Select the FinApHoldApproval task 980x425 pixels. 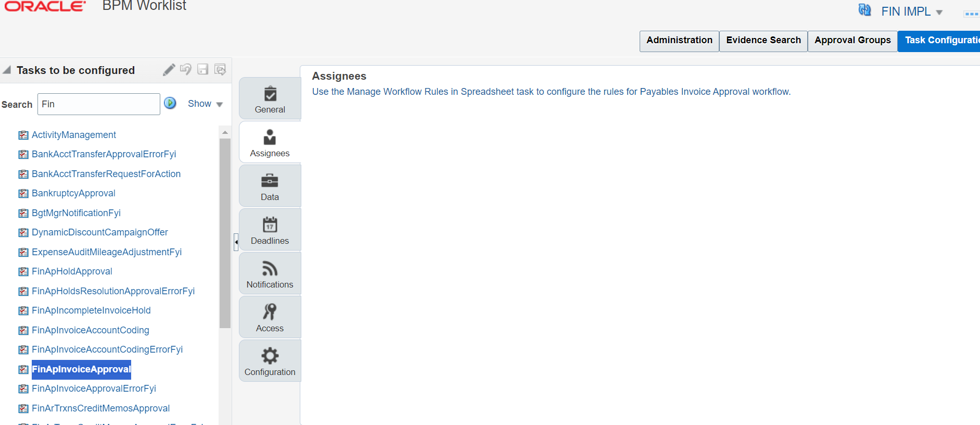coord(72,271)
